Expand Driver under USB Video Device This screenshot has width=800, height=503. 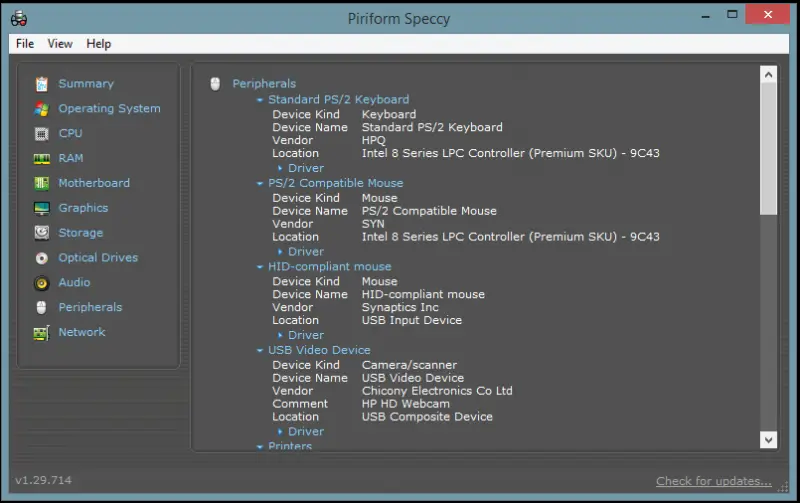click(x=280, y=432)
